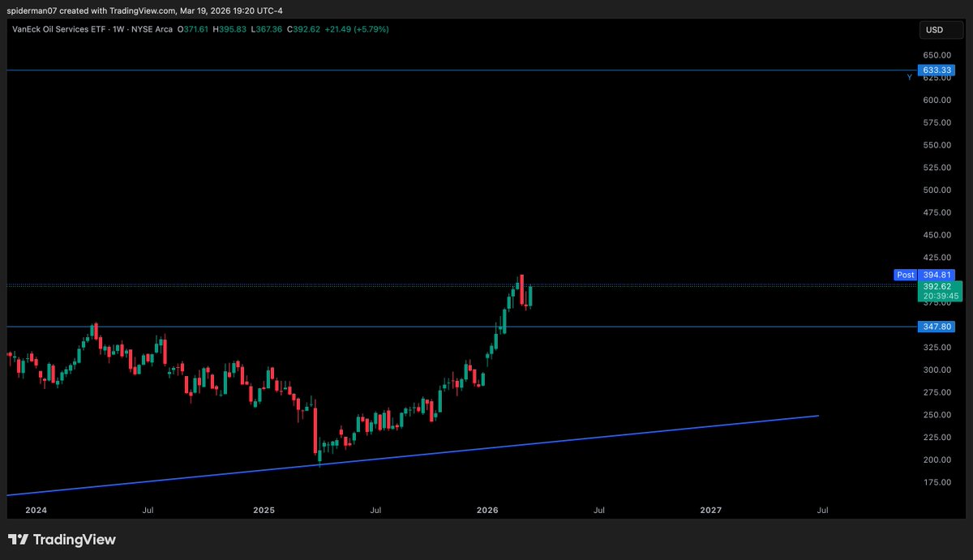973x560 pixels.
Task: Click the 200.00 price axis label
Action: 936,460
